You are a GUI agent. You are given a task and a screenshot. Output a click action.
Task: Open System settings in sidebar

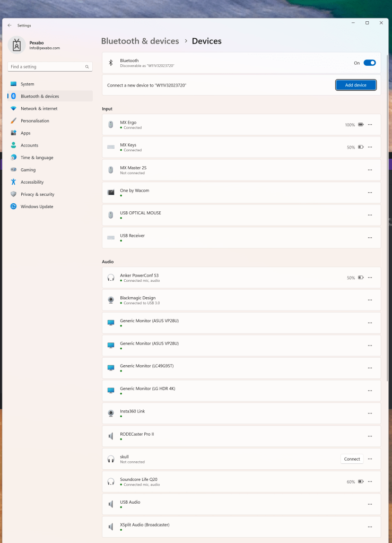[x=50, y=84]
